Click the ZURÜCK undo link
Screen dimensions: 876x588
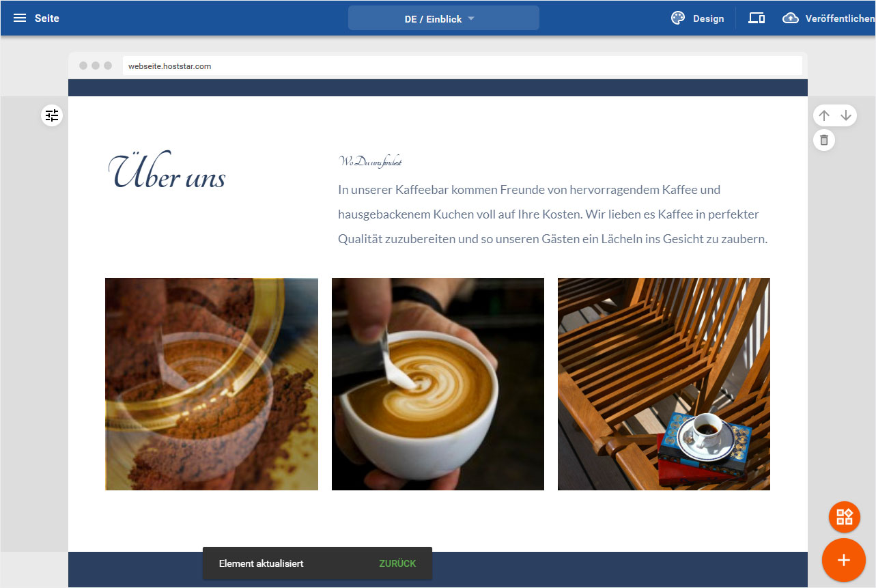(x=397, y=563)
